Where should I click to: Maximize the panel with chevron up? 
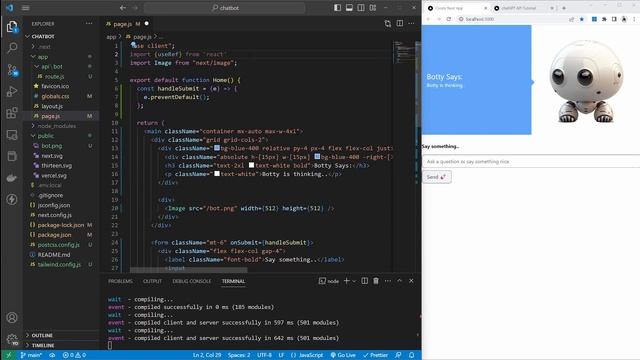tap(400, 281)
